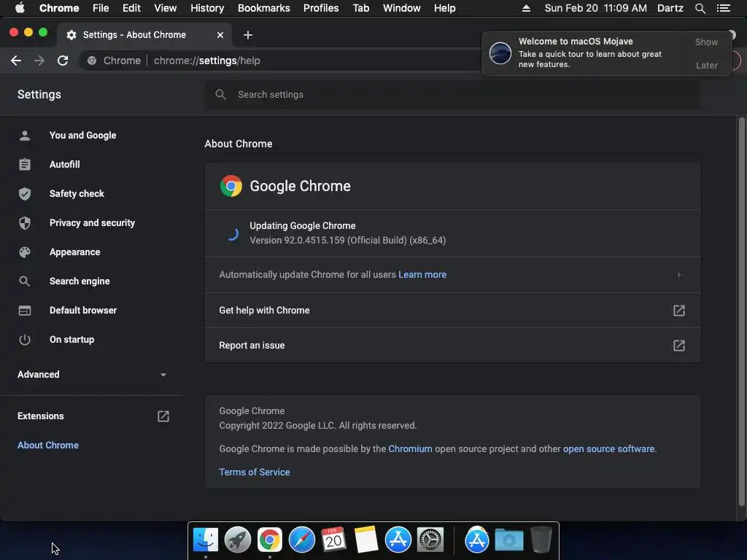Select About Chrome in the sidebar
Image resolution: width=747 pixels, height=560 pixels.
click(x=48, y=446)
